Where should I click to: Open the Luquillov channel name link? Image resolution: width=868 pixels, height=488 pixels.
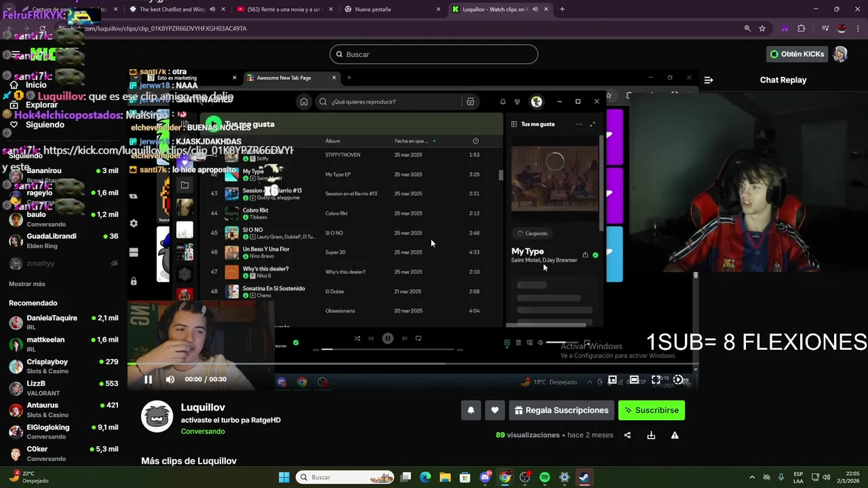[203, 407]
